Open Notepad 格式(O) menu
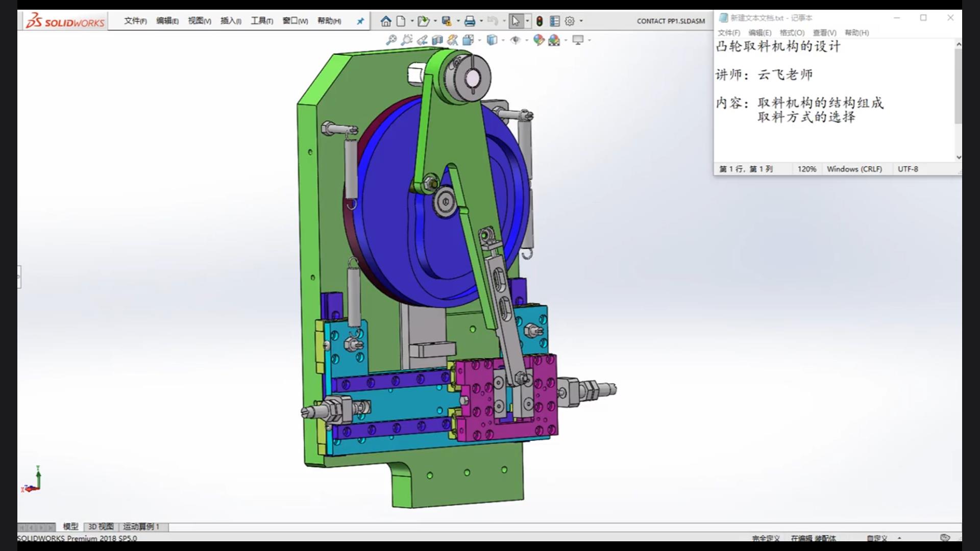 click(x=792, y=33)
